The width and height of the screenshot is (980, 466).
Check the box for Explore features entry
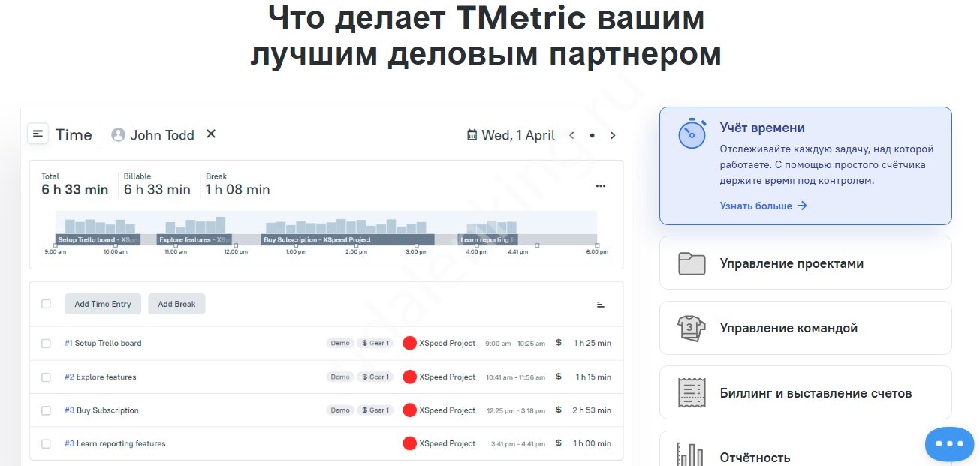pos(46,377)
